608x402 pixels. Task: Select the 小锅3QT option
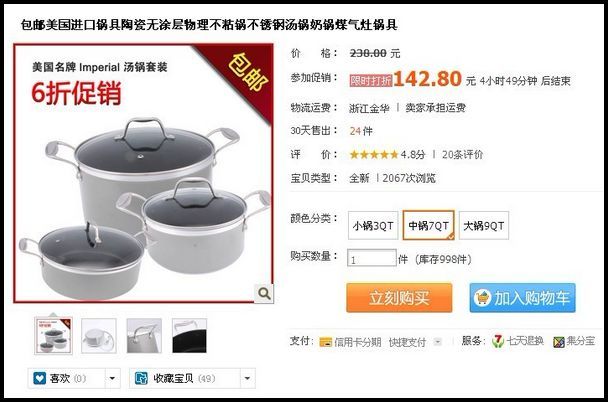point(373,225)
